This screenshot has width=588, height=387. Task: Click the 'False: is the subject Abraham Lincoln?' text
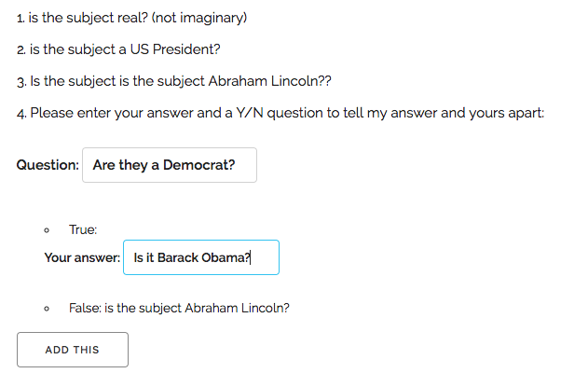coord(179,308)
